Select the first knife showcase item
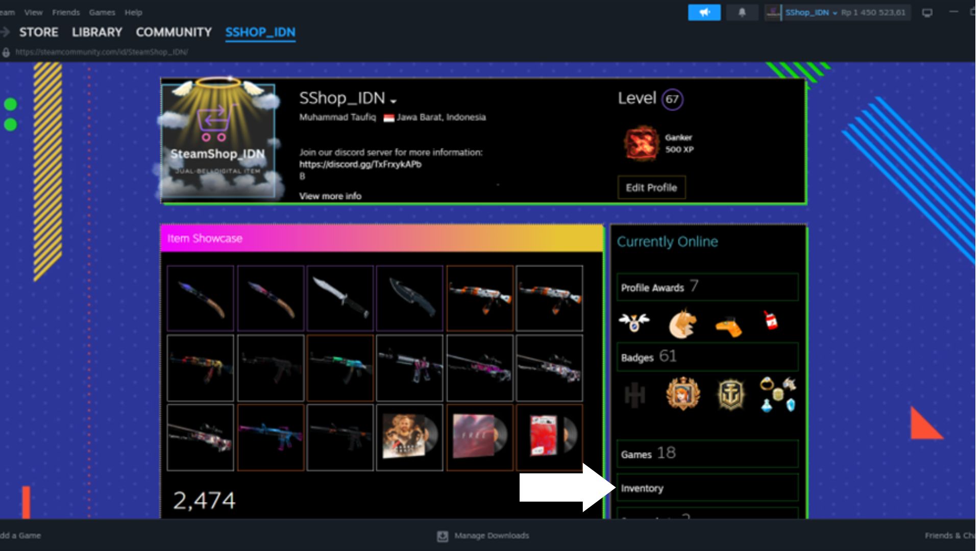 click(200, 298)
